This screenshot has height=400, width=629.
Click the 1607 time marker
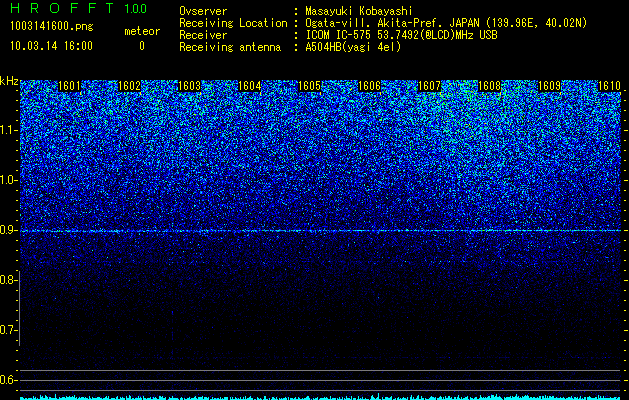click(429, 86)
